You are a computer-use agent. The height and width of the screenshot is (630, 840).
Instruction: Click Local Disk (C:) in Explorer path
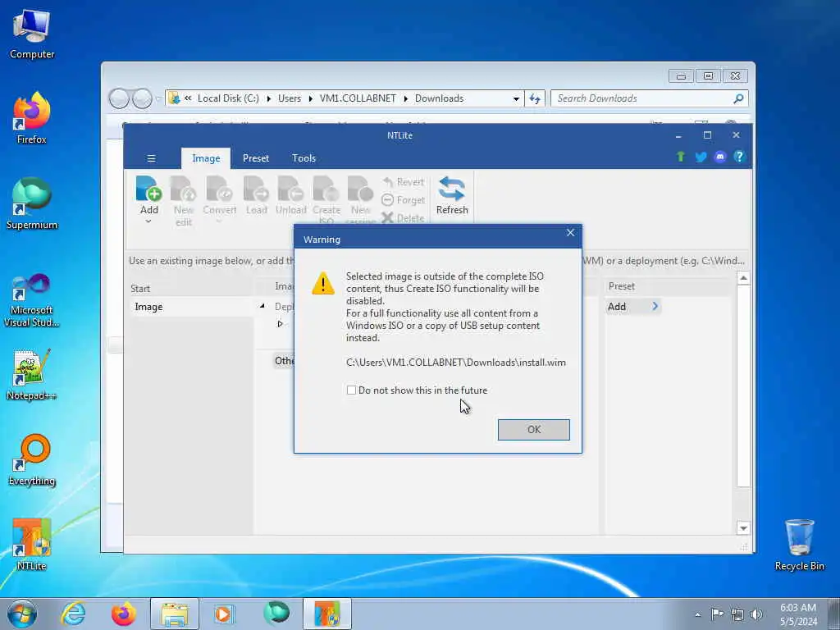pos(228,98)
